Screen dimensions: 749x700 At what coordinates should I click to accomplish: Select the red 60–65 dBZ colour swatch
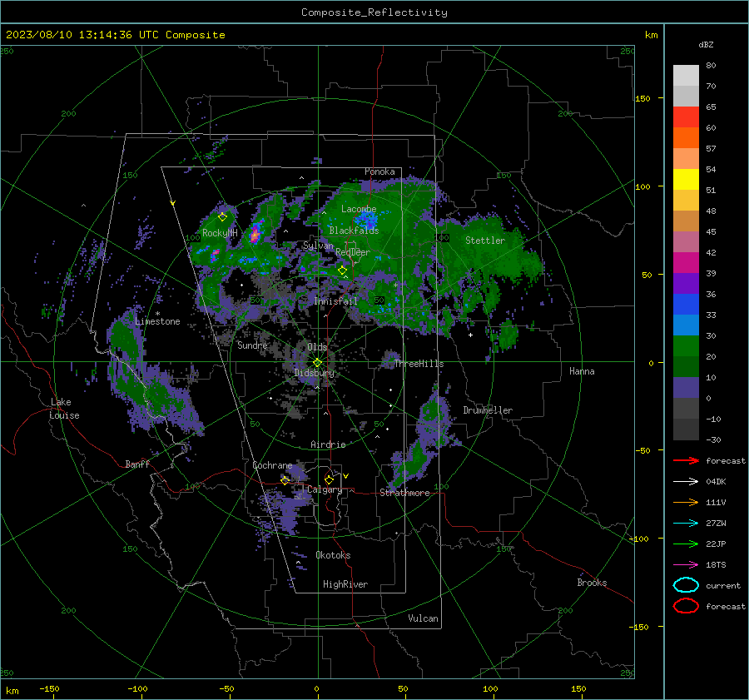pyautogui.click(x=686, y=117)
